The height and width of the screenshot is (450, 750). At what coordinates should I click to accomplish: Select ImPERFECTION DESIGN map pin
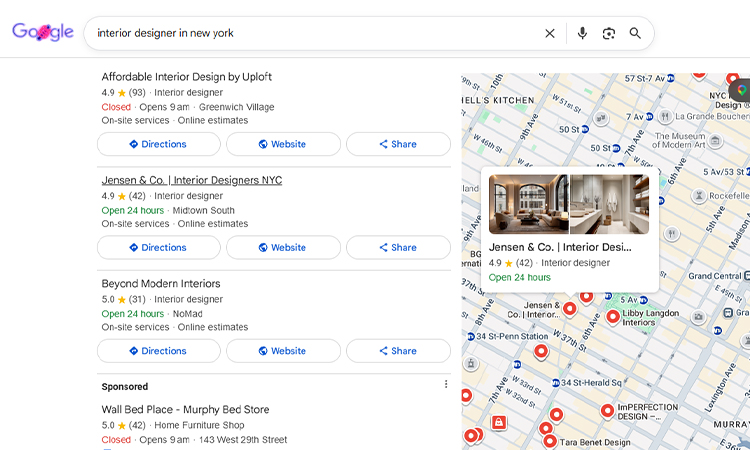[607, 410]
